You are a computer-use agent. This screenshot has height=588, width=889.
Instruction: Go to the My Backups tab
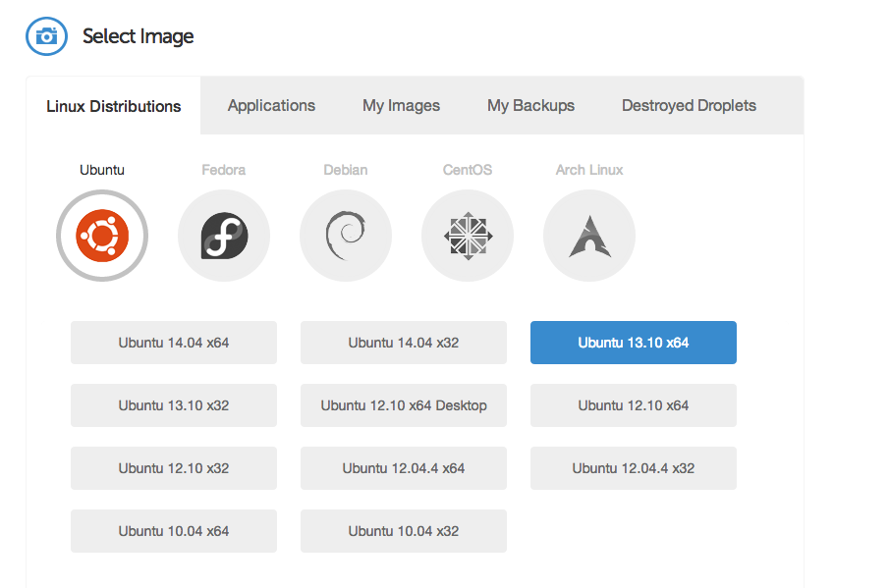point(531,105)
